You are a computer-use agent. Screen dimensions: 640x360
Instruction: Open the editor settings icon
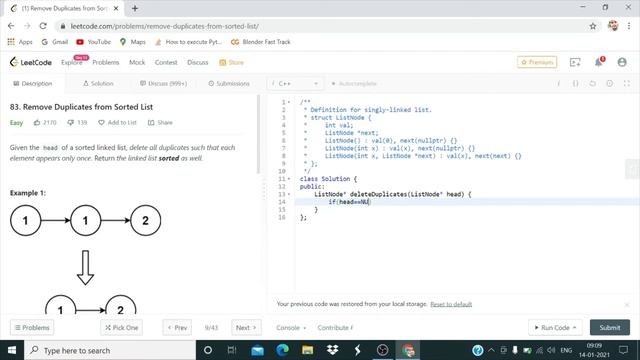pyautogui.click(x=609, y=83)
